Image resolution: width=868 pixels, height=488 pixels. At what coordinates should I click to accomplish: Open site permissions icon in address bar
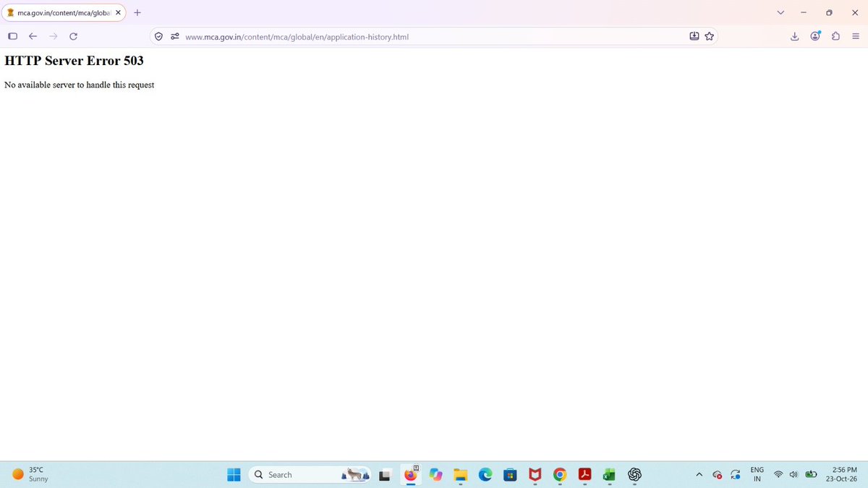coord(174,36)
